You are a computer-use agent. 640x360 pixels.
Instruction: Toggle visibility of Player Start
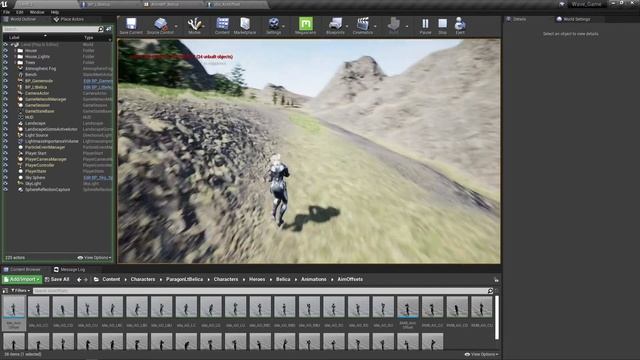click(x=5, y=153)
